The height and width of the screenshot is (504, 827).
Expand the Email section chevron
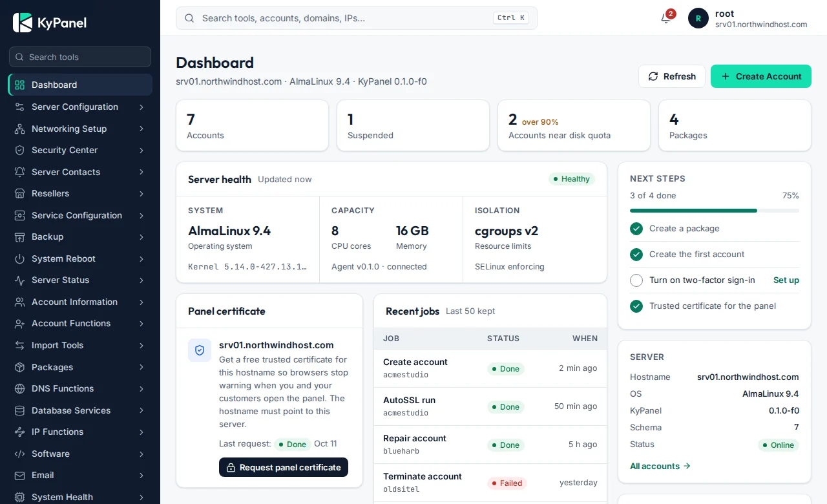tap(141, 475)
